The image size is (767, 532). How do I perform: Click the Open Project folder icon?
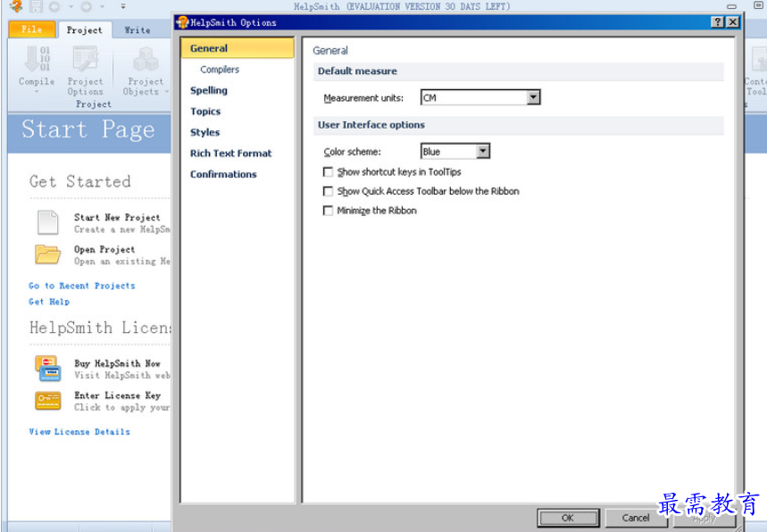(x=47, y=254)
